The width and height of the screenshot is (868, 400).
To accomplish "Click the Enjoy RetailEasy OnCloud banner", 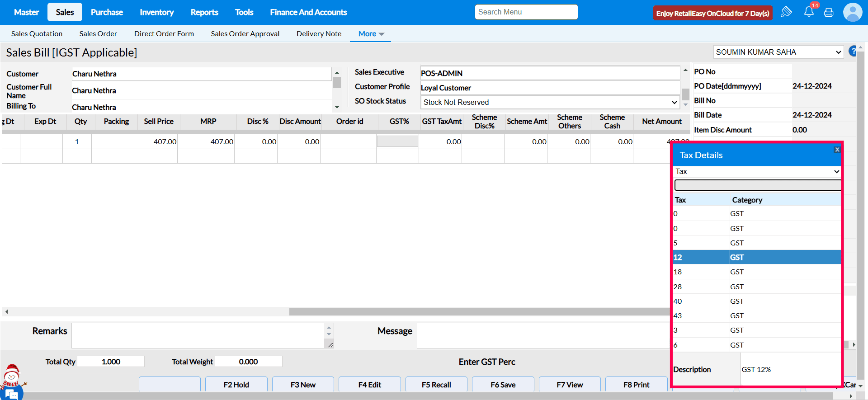I will pos(712,13).
